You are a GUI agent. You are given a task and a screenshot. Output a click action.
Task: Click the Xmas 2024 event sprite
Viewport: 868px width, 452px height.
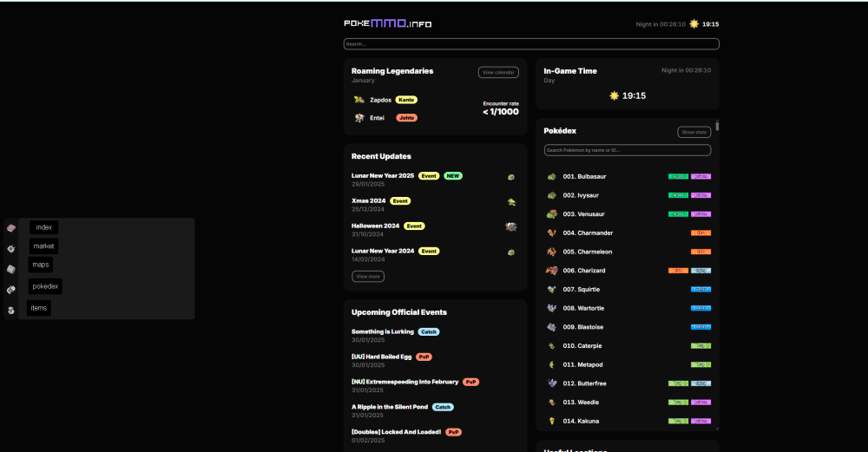pos(511,202)
